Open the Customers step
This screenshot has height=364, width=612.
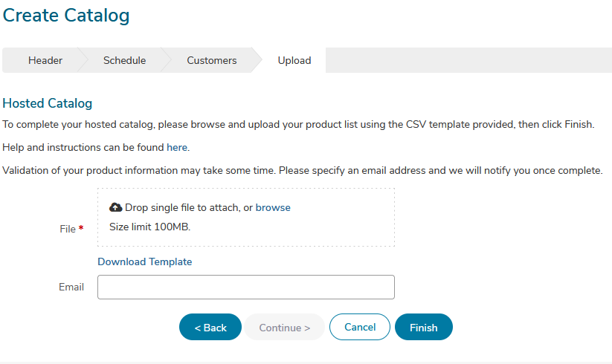point(211,60)
